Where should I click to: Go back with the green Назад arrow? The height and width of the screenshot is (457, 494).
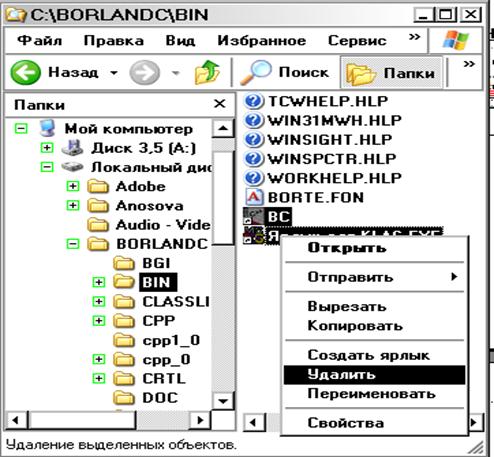click(x=25, y=72)
